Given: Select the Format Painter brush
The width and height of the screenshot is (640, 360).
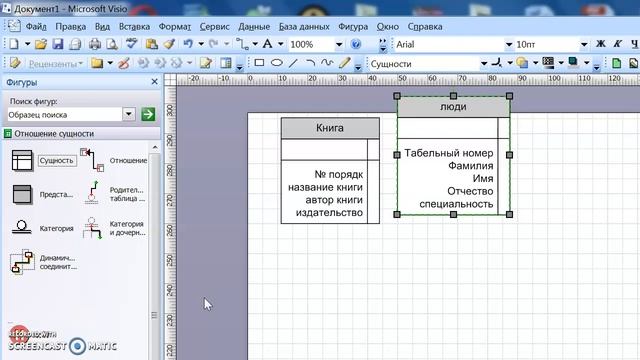Looking at the screenshot, I should [x=169, y=44].
